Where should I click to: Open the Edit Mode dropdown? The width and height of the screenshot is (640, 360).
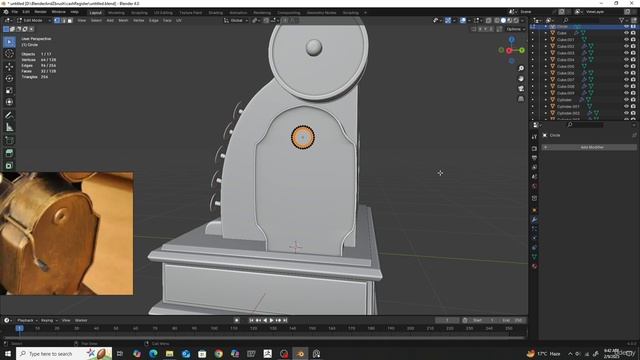coord(33,20)
